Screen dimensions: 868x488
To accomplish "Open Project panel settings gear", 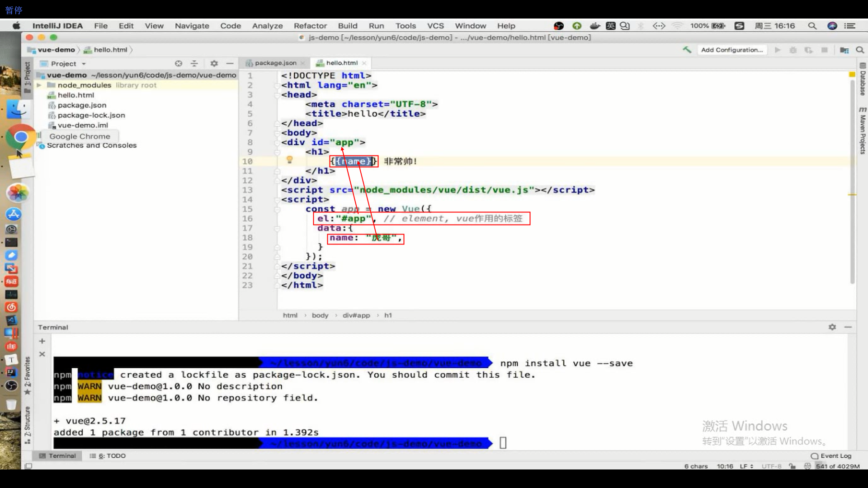I will tap(214, 64).
